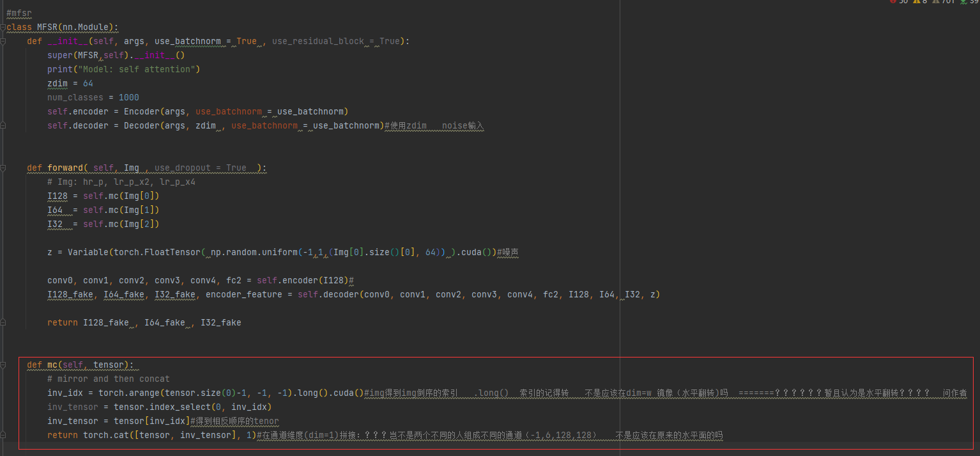Click tensor.index_select(0, inv_idx) call
The height and width of the screenshot is (456, 980).
tap(193, 407)
